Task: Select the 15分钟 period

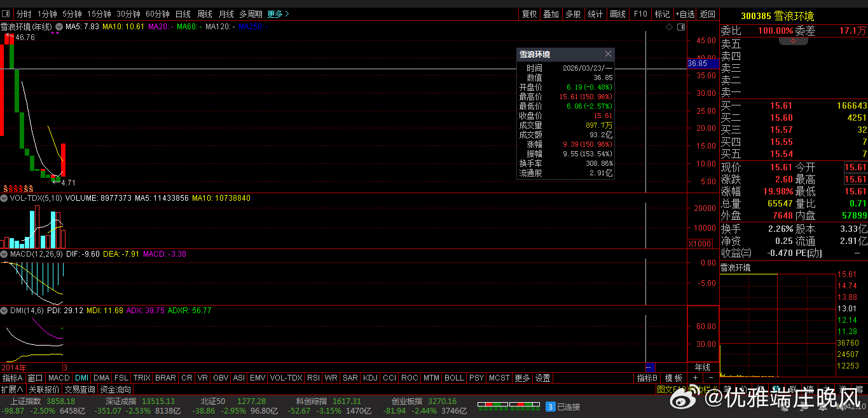Action: (99, 13)
